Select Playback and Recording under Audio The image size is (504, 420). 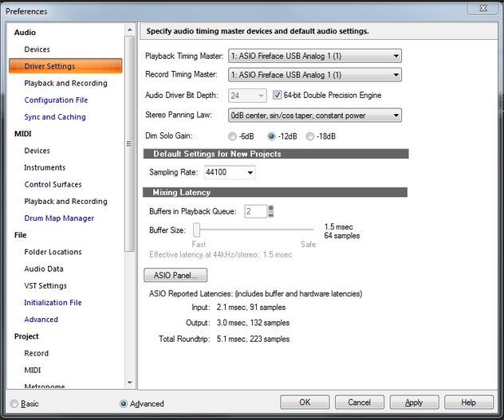65,83
